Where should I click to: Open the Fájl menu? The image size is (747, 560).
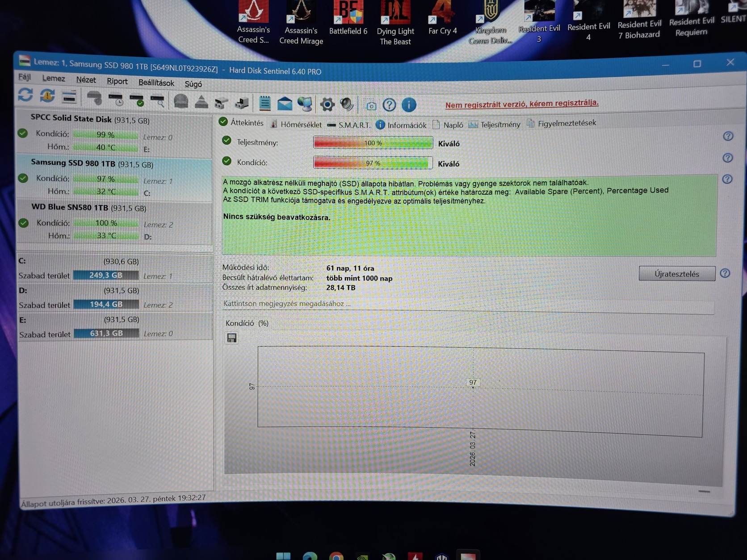[25, 77]
